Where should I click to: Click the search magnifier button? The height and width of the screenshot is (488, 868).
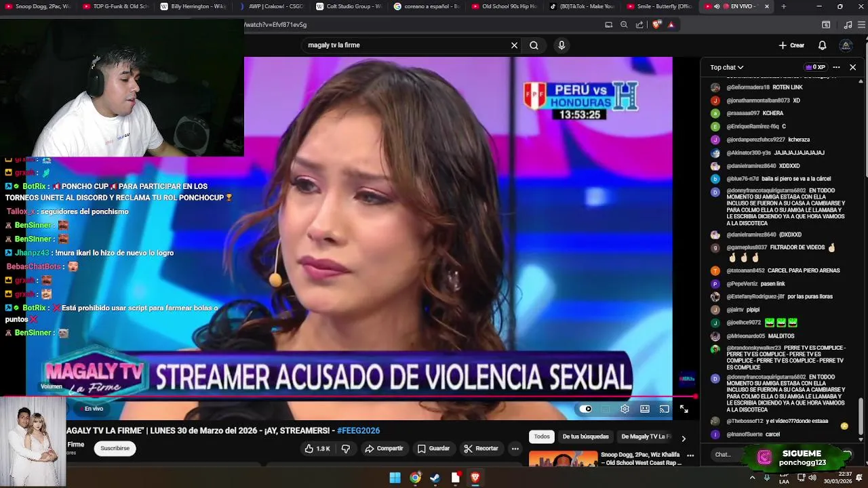click(x=534, y=45)
